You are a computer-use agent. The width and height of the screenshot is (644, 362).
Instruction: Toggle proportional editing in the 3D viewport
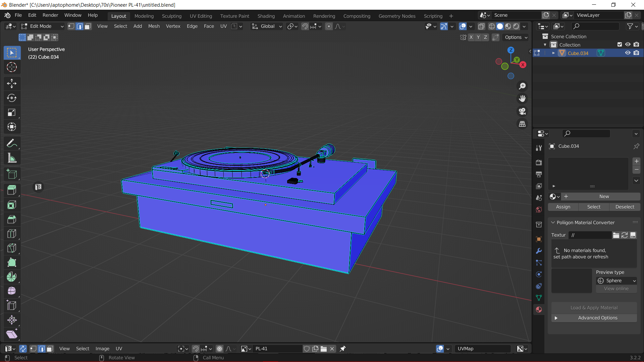[x=329, y=26]
